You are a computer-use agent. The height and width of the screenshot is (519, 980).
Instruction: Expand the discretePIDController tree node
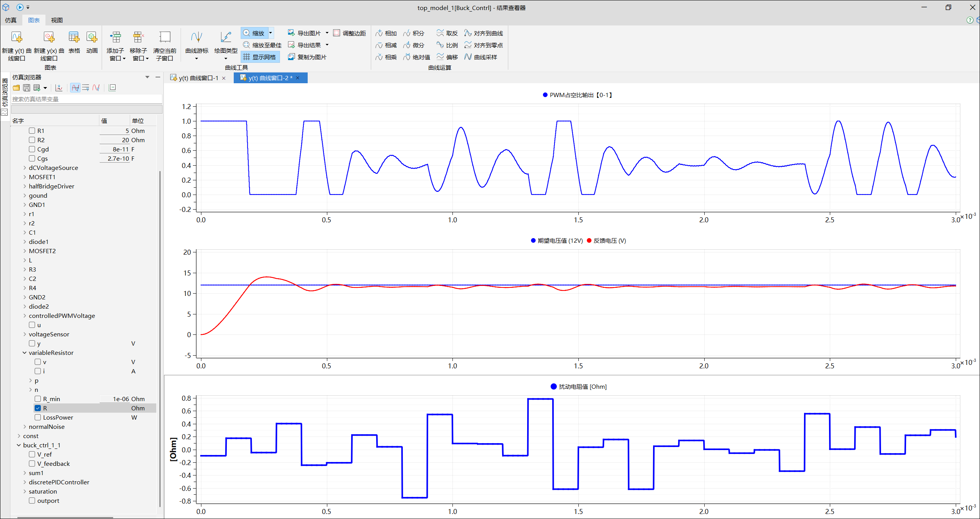(25, 482)
